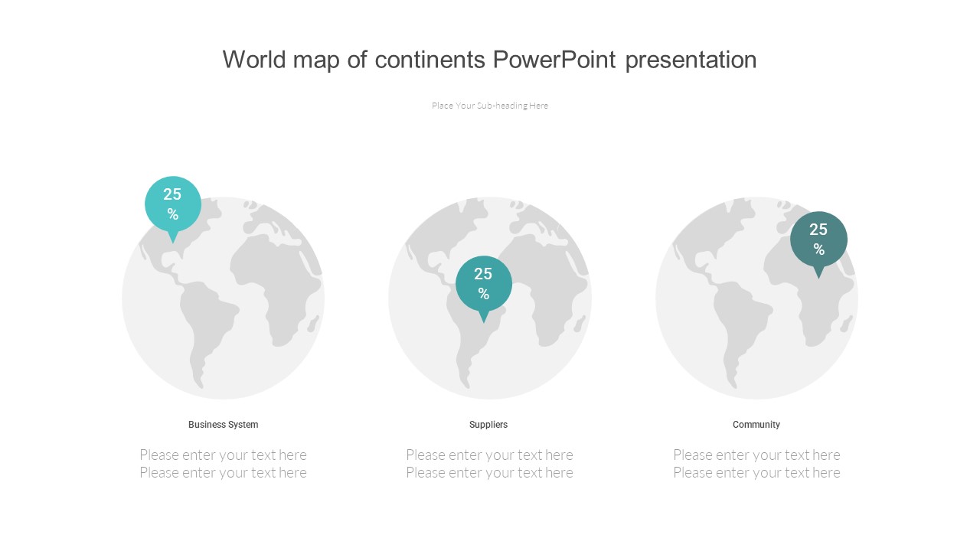Viewport: 980px width, 551px height.
Task: Select first placeholder line under Suppliers
Action: 489,455
